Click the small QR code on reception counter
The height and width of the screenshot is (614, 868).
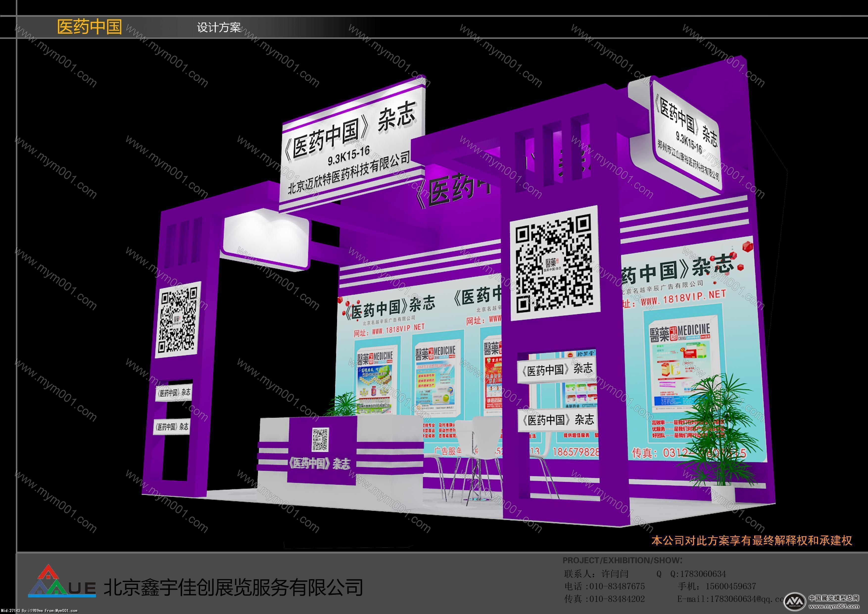320,439
